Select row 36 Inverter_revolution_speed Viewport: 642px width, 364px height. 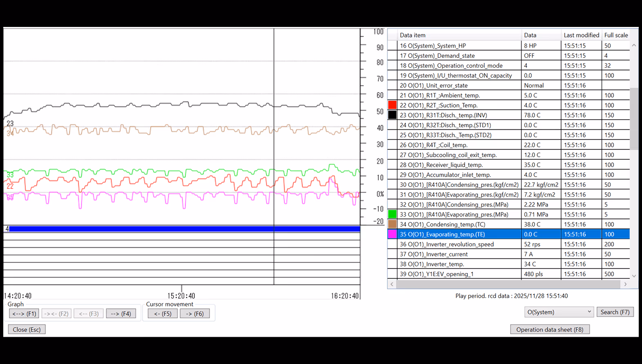[508, 244]
